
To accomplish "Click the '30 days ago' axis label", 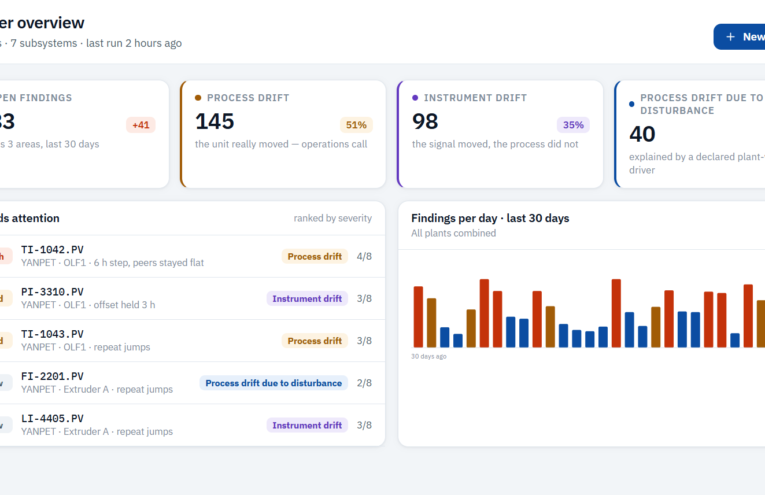I will pyautogui.click(x=429, y=356).
